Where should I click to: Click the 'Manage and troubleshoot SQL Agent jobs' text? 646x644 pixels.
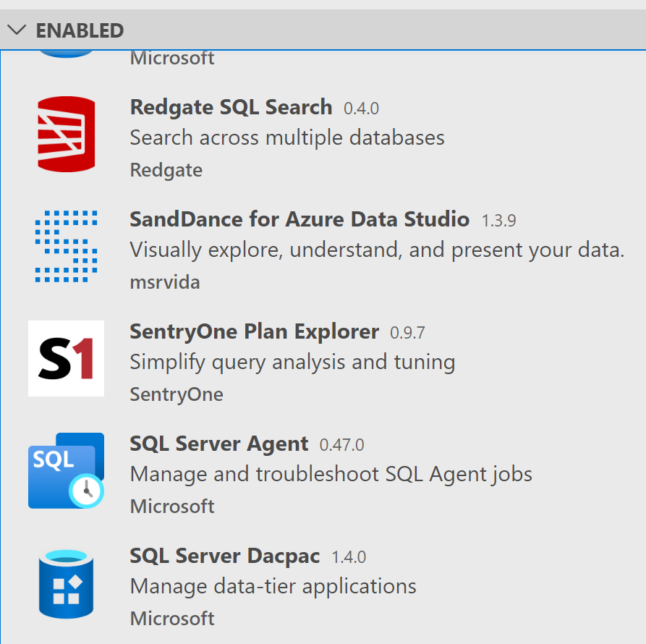331,474
